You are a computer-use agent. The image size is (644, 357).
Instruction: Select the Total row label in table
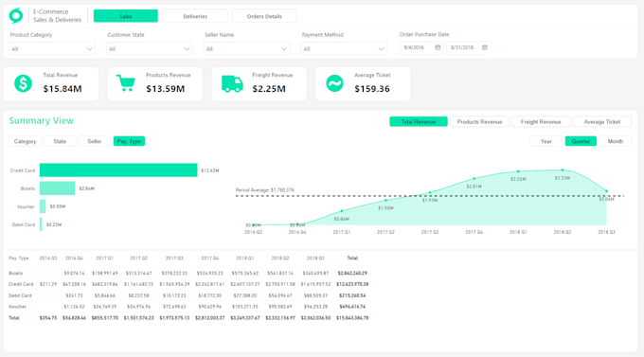pos(14,318)
